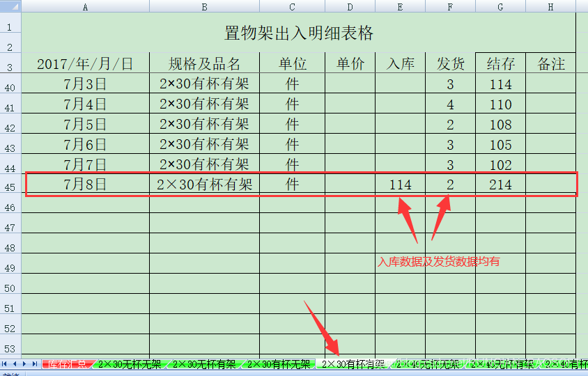The height and width of the screenshot is (376, 588).
Task: Click 结存 value 114 in the 7月3日 row
Action: click(x=501, y=84)
